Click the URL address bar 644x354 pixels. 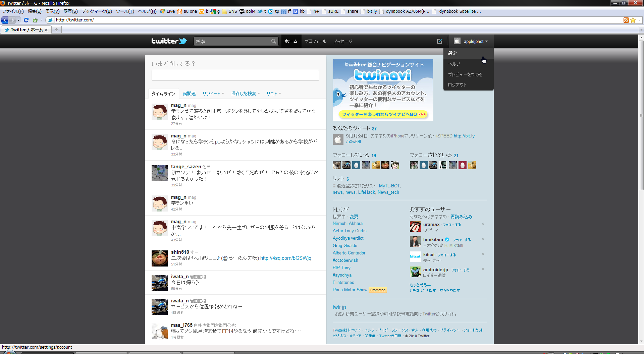[x=335, y=20]
